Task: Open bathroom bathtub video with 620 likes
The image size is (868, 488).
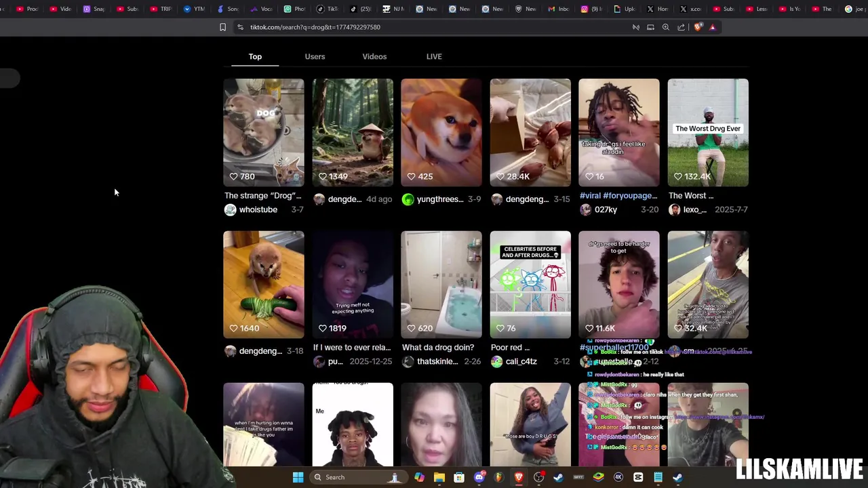Action: click(x=441, y=285)
